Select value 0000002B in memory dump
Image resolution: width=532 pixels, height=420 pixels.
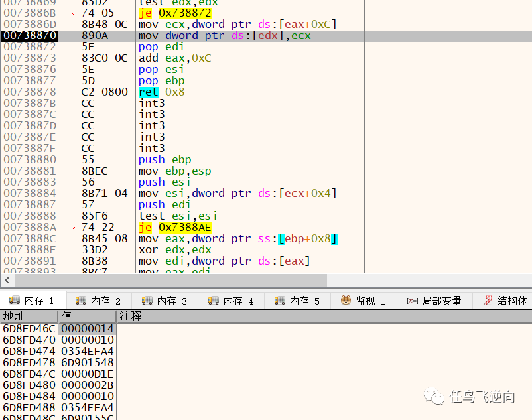pyautogui.click(x=88, y=385)
